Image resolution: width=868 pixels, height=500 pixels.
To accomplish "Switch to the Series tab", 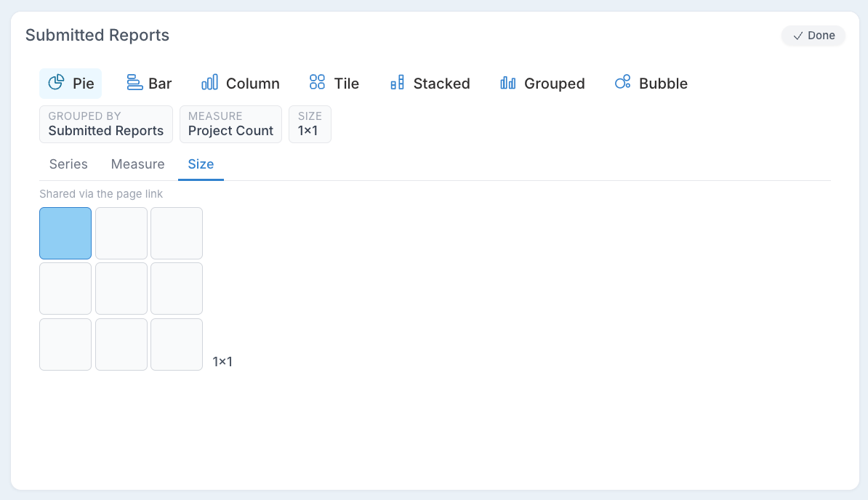I will [68, 164].
